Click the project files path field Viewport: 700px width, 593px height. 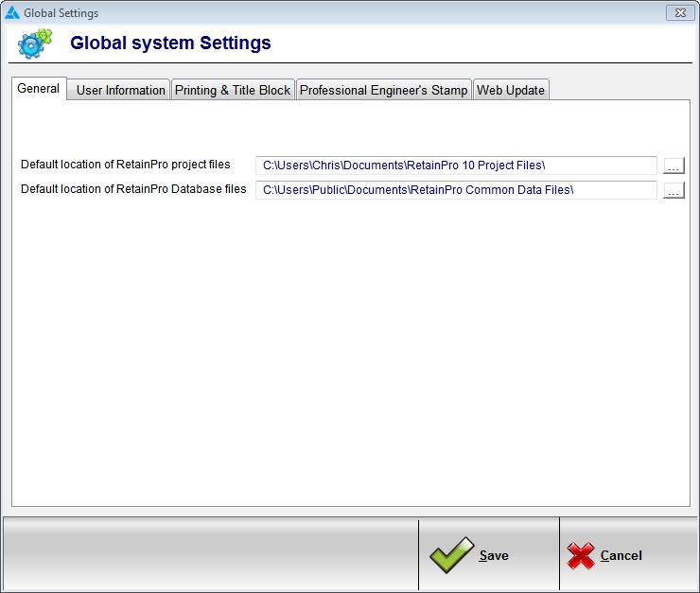tap(456, 166)
